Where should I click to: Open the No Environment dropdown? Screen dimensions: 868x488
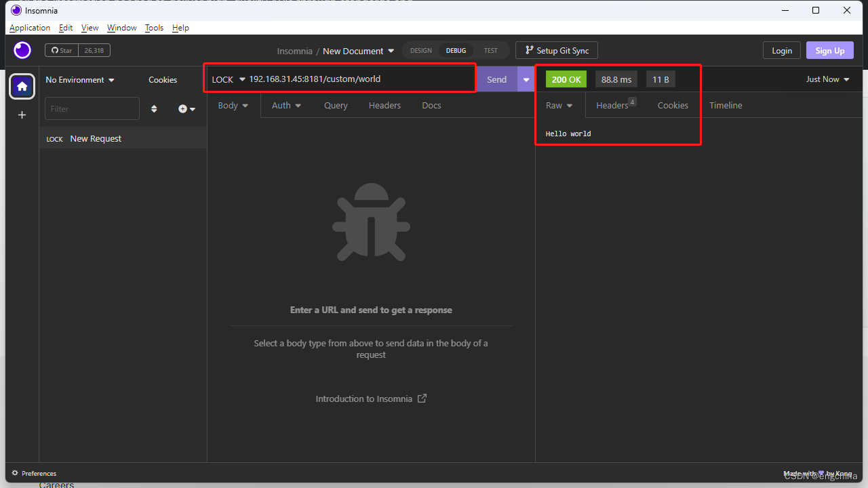point(80,79)
